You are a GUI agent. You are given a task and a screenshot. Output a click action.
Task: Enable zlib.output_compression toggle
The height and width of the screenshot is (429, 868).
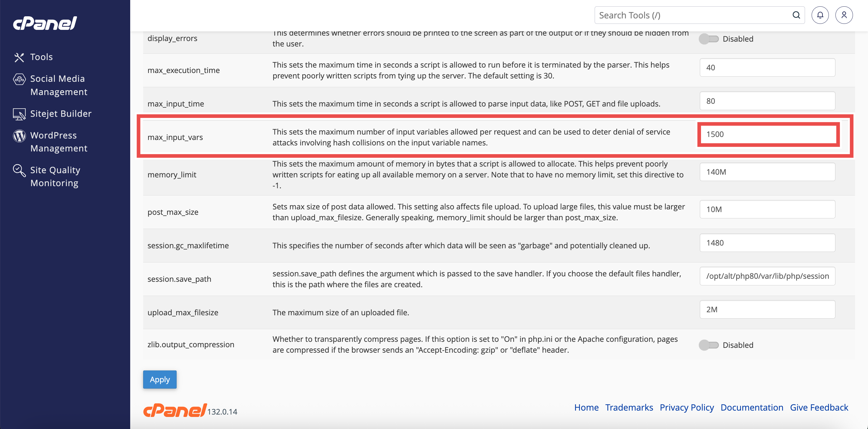(709, 345)
